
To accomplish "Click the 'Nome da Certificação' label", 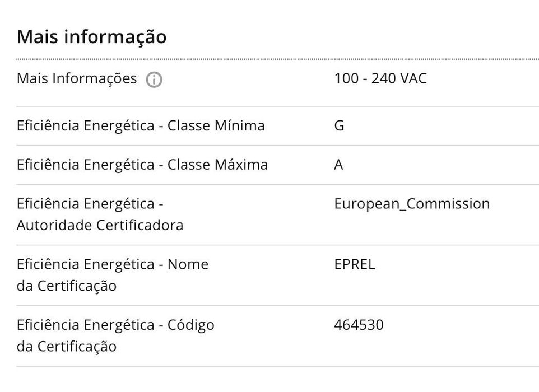I will click(113, 275).
